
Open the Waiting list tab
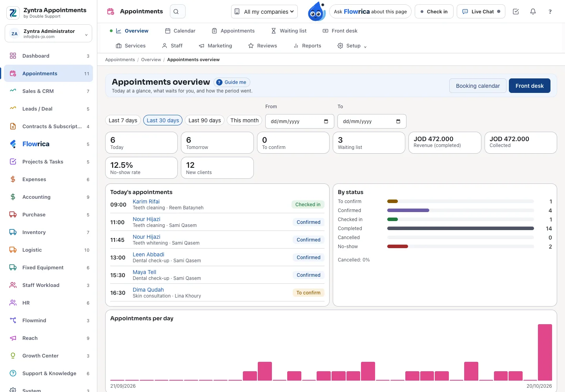(x=289, y=31)
